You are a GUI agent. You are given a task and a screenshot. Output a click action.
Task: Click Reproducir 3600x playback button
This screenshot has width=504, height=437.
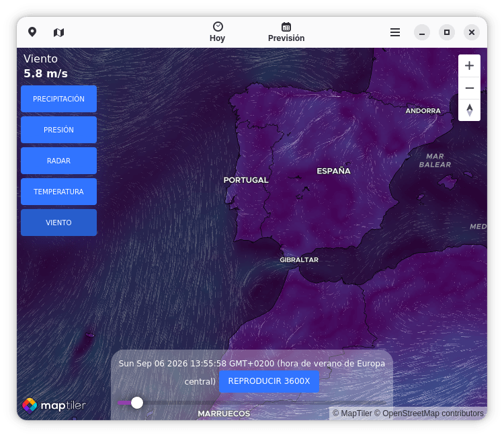tap(269, 381)
